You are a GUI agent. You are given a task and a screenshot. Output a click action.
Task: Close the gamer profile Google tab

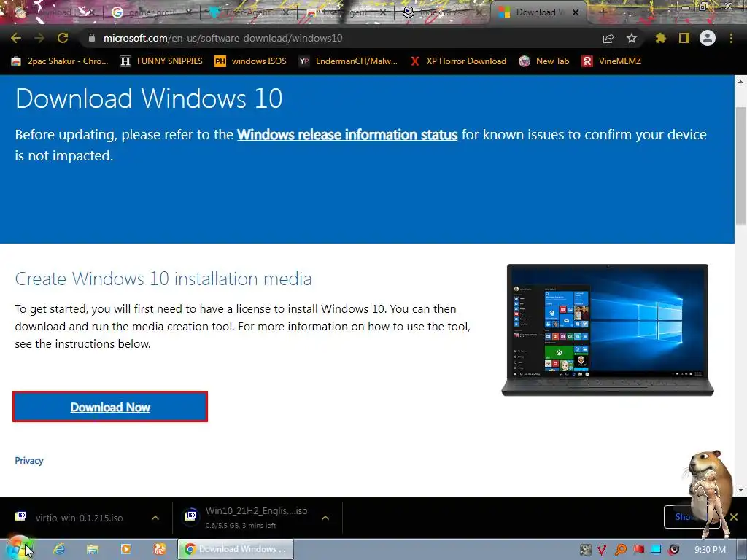[x=189, y=12]
